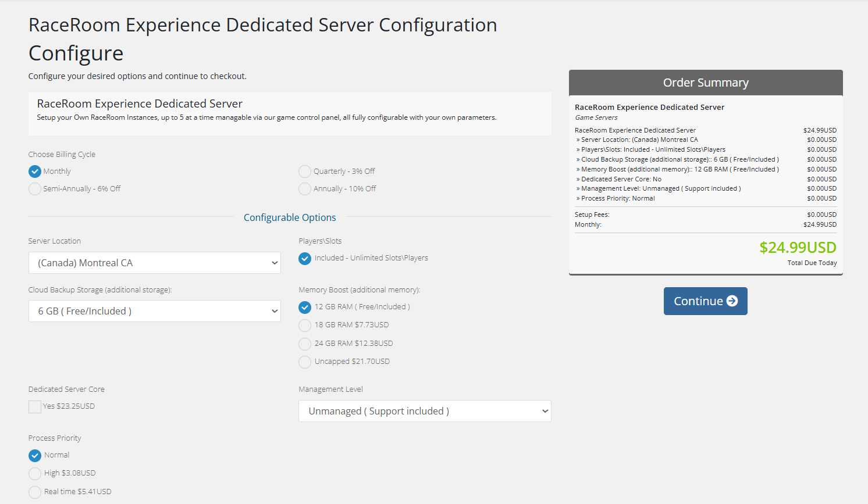Viewport: 868px width, 504px height.
Task: Click the Server Location field label
Action: coord(55,241)
